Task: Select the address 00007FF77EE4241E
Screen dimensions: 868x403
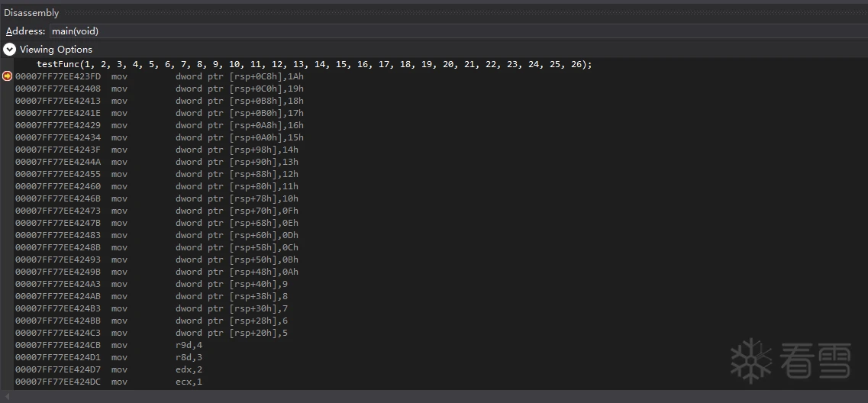Action: tap(58, 113)
